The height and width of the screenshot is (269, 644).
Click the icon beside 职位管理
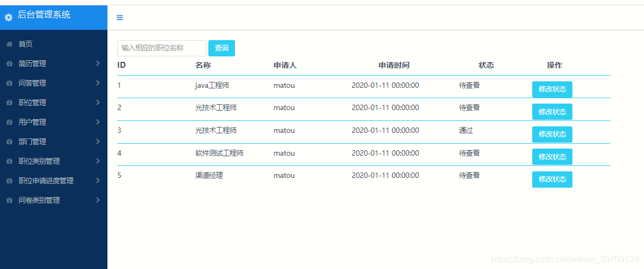coord(9,103)
